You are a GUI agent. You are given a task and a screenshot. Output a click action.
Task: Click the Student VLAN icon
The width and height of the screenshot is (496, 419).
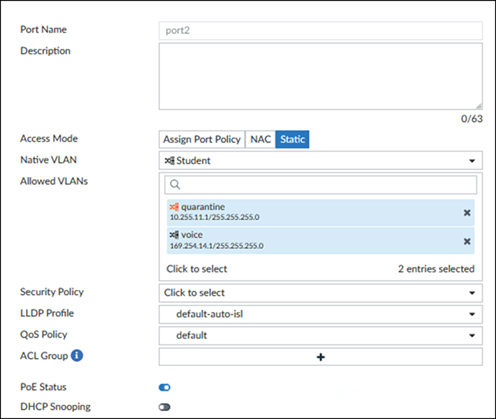pos(169,161)
